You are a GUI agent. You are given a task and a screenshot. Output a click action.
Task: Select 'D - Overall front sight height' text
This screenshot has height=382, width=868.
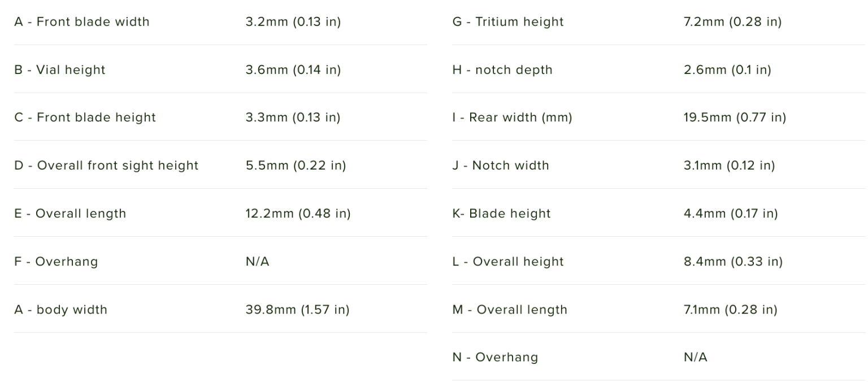pos(106,166)
